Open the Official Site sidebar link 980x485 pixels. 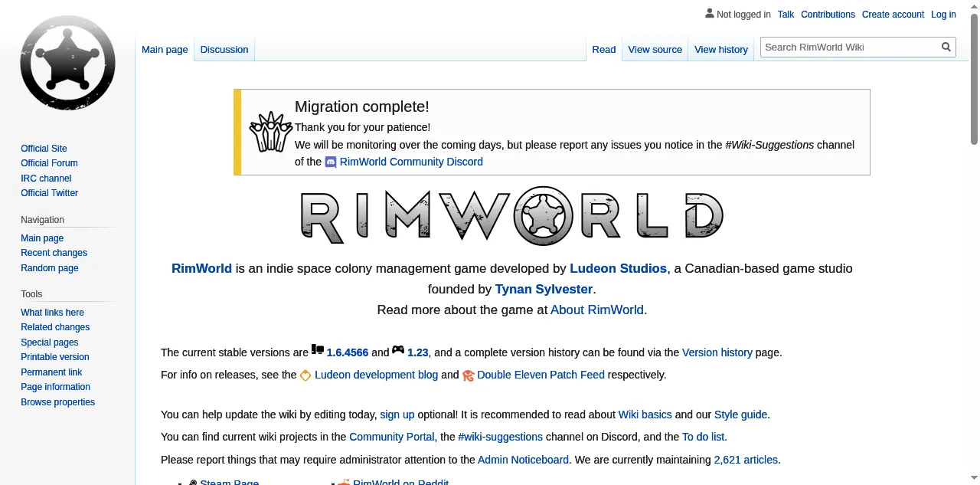(44, 149)
